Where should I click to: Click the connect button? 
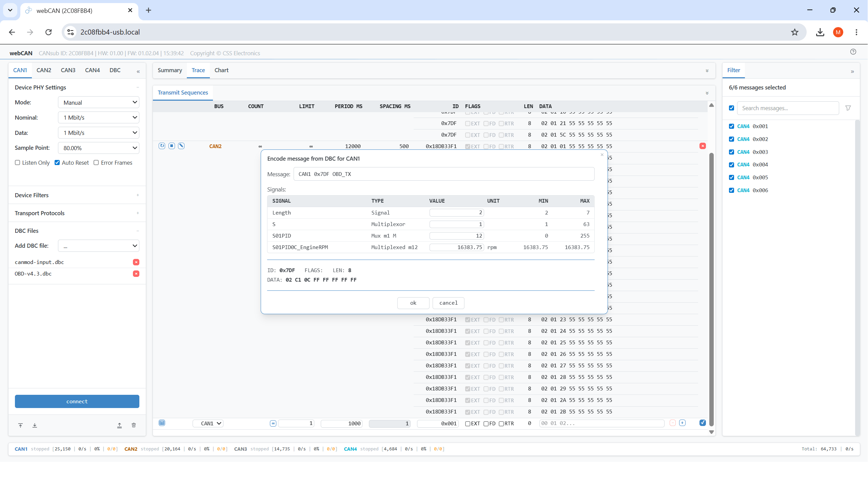[x=77, y=402]
